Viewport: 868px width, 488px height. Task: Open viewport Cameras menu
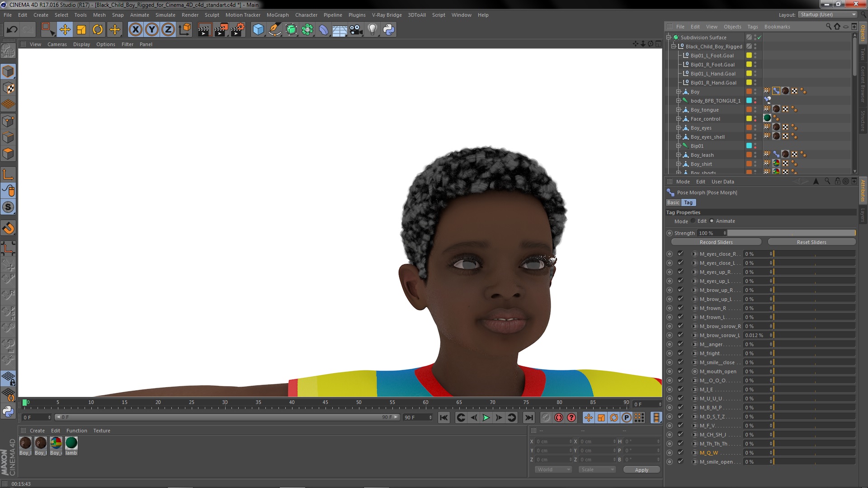point(57,44)
